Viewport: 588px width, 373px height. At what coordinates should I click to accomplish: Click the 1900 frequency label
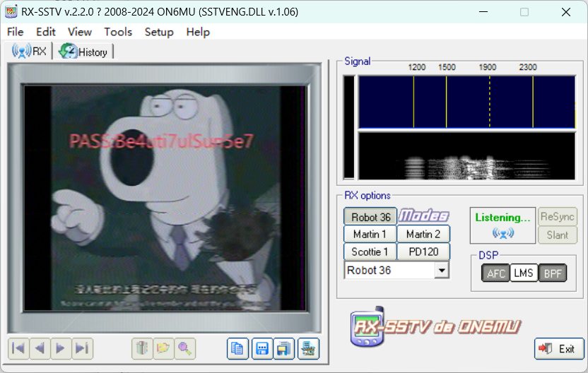coord(487,68)
